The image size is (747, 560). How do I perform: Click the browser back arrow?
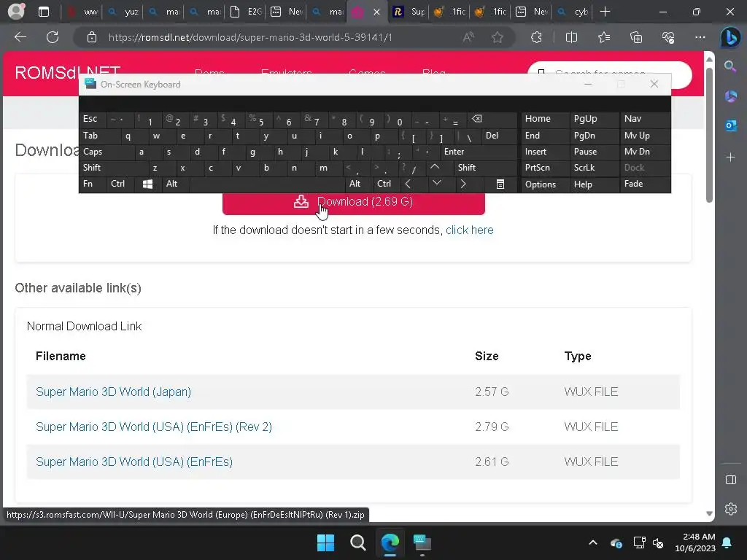pyautogui.click(x=20, y=37)
